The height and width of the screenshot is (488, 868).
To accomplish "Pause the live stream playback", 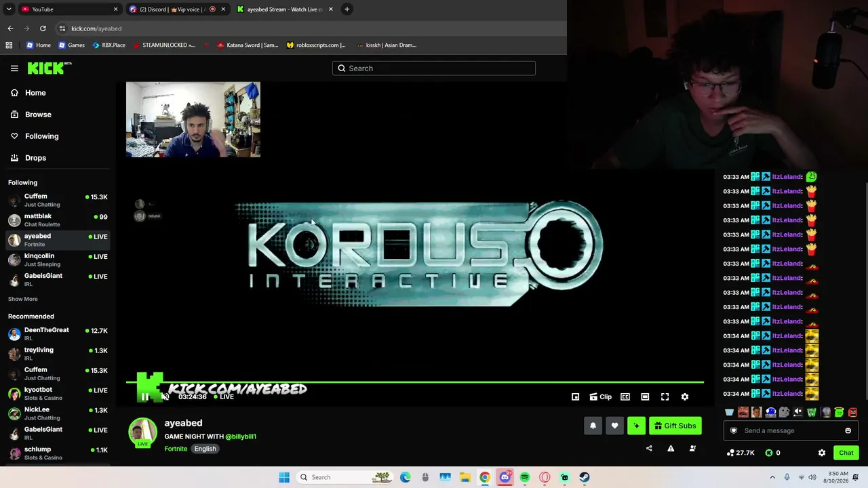I will click(x=144, y=397).
